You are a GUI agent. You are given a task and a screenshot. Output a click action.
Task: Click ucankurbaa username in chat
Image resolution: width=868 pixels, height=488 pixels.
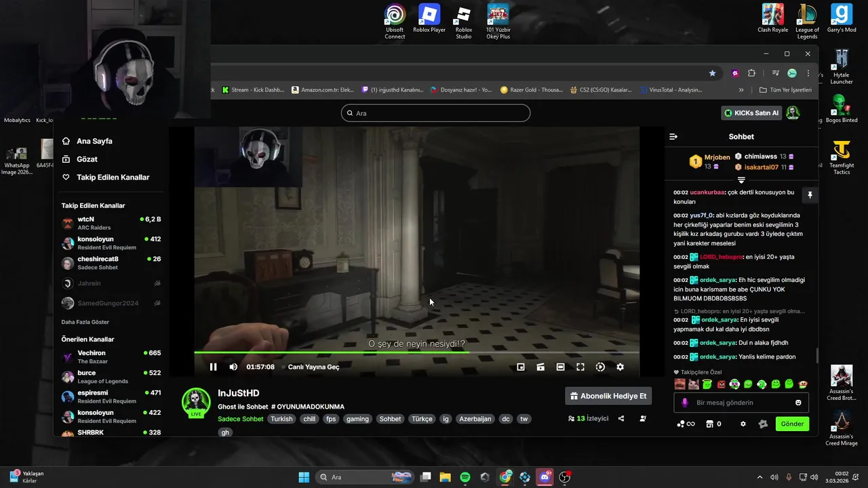coord(707,192)
